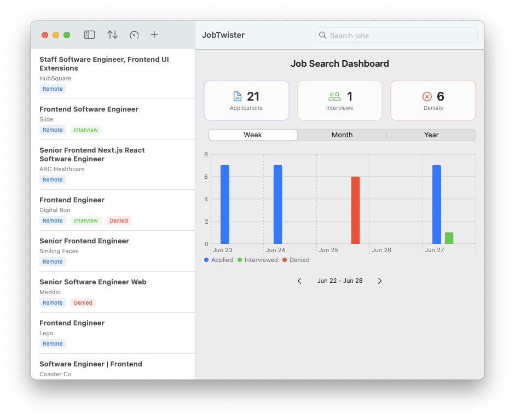Open the 1 Interviews card
The width and height of the screenshot is (515, 420).
(x=340, y=101)
